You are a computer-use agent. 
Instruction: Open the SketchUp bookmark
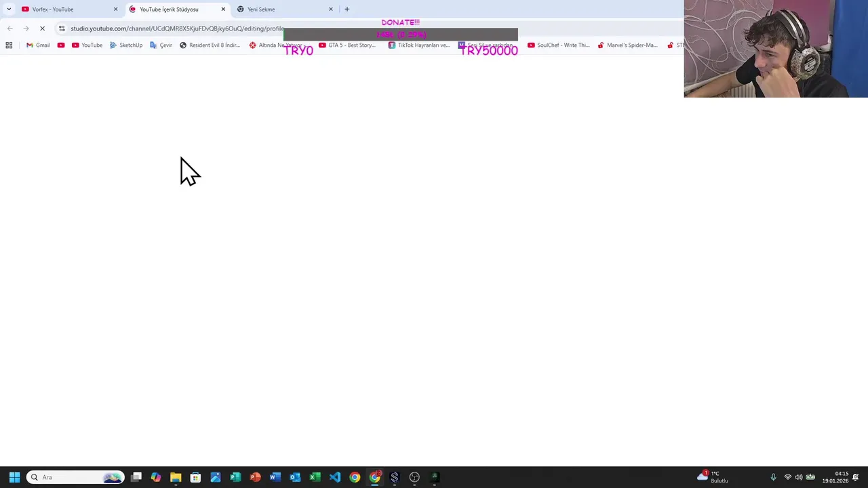click(x=126, y=45)
